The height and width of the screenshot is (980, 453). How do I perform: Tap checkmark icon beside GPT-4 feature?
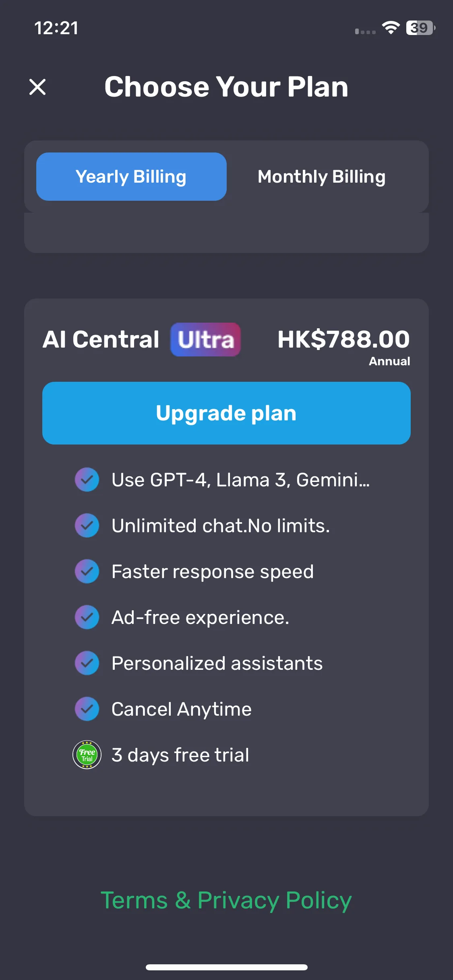tap(87, 480)
